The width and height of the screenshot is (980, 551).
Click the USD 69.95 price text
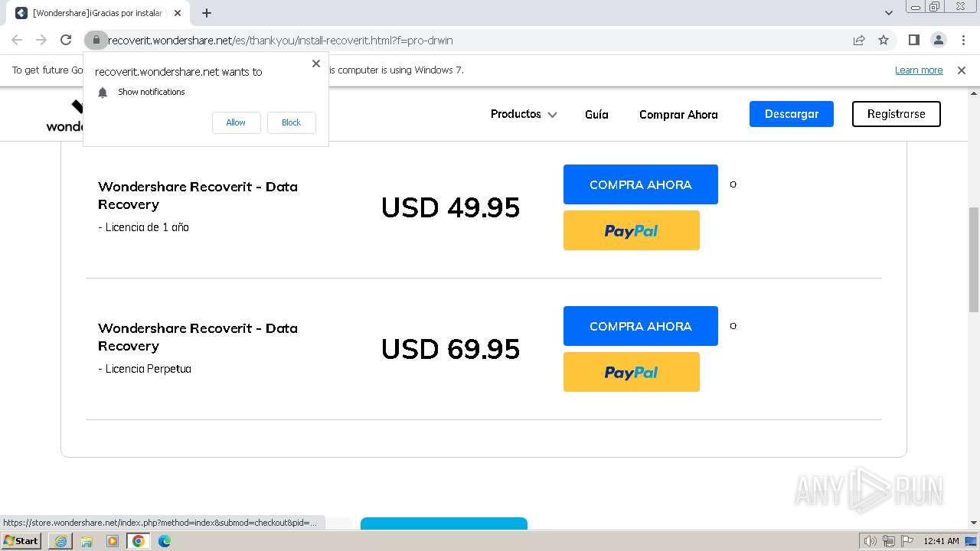(450, 349)
